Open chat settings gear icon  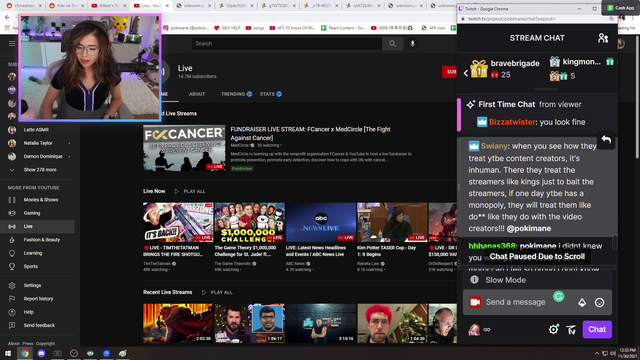(553, 329)
